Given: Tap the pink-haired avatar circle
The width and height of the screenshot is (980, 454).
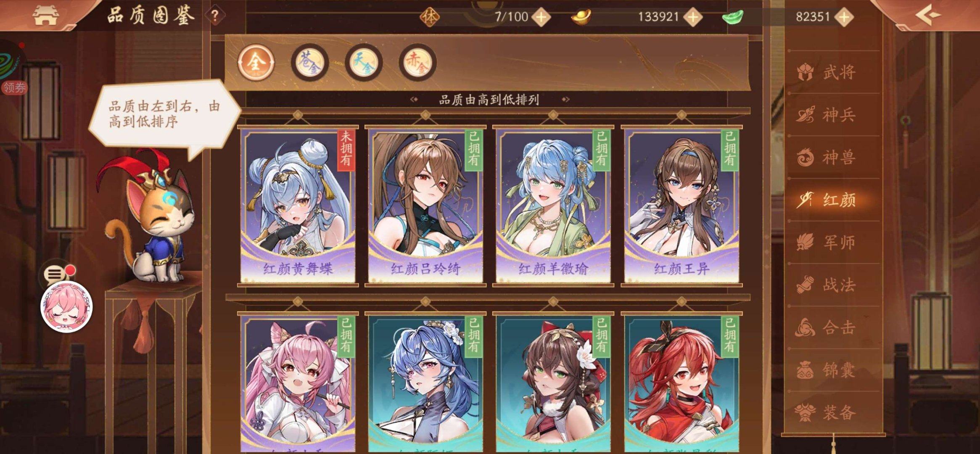Looking at the screenshot, I should click(66, 306).
